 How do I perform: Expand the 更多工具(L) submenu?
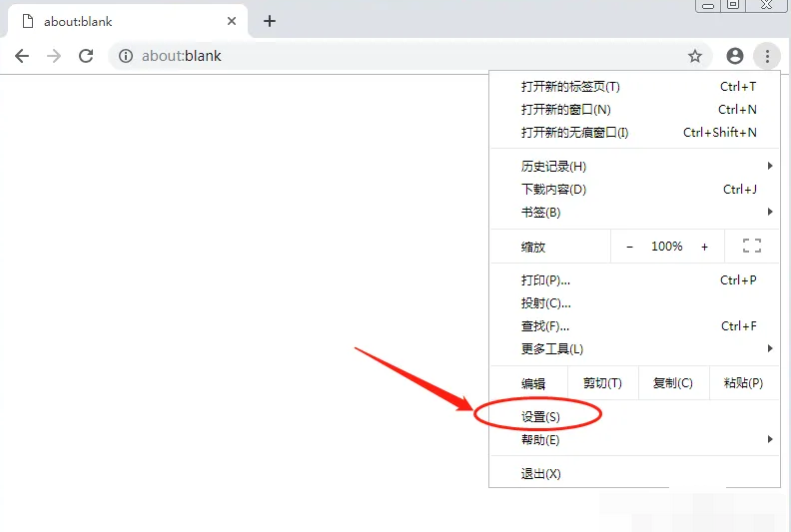(x=634, y=349)
